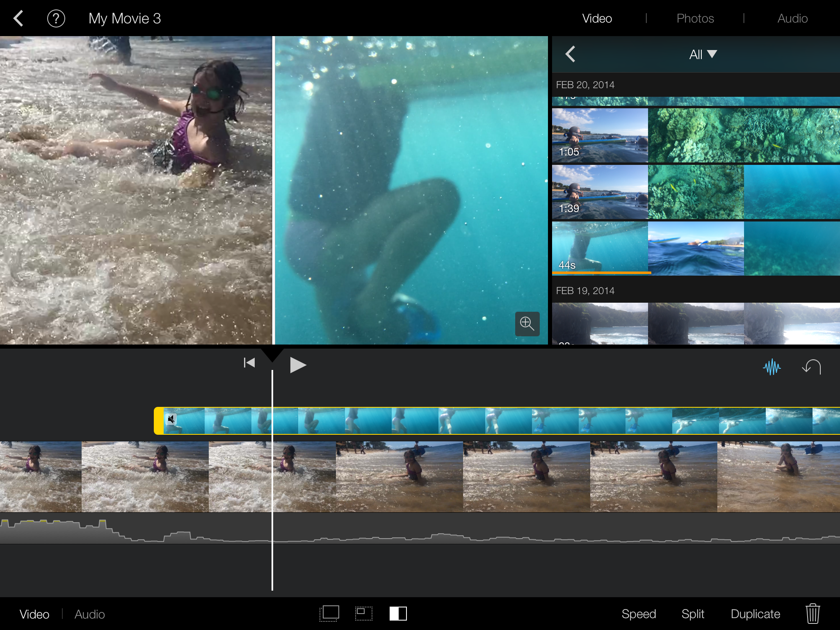Switch to the top Audio tab
The width and height of the screenshot is (840, 630).
[792, 18]
